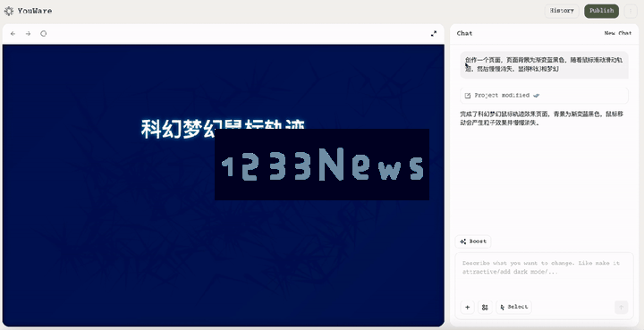The height and width of the screenshot is (330, 644).
Task: Go back with preview back arrow
Action: [x=13, y=34]
